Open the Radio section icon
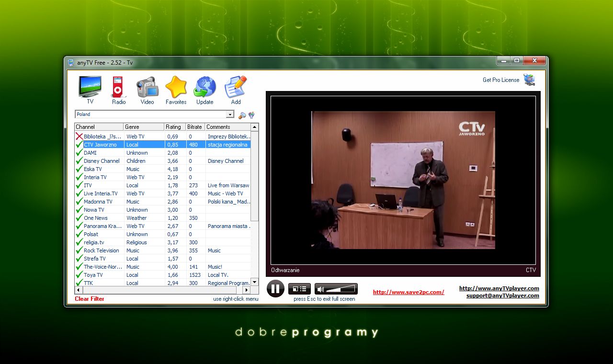Screen dimensions: 613x364 click(118, 87)
